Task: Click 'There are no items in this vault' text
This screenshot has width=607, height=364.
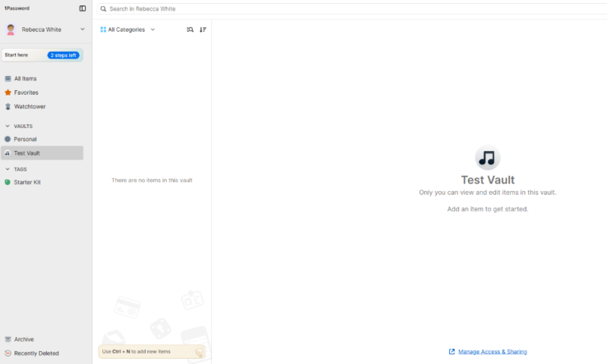Action: pos(152,180)
